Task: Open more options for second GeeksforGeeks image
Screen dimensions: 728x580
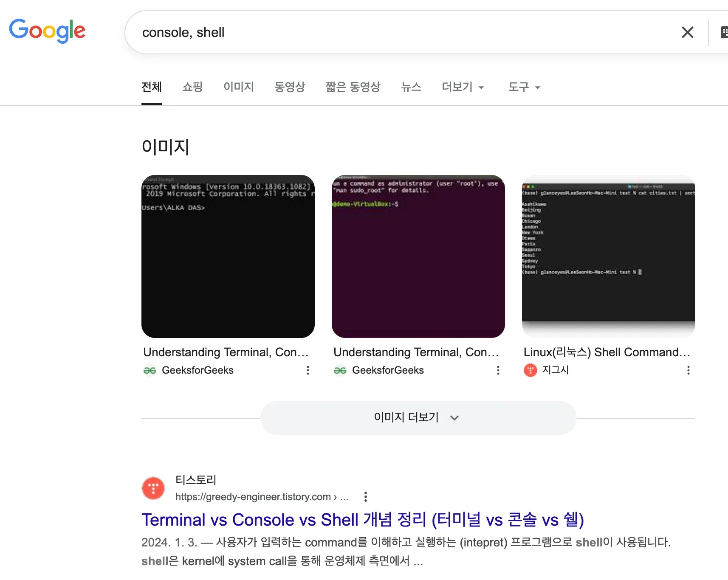Action: 498,370
